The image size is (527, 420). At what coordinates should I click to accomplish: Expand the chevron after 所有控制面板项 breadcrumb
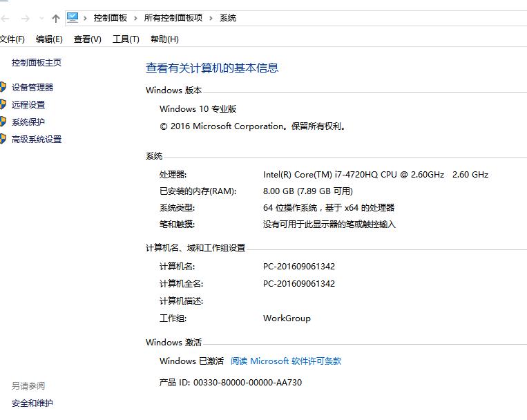pos(211,18)
